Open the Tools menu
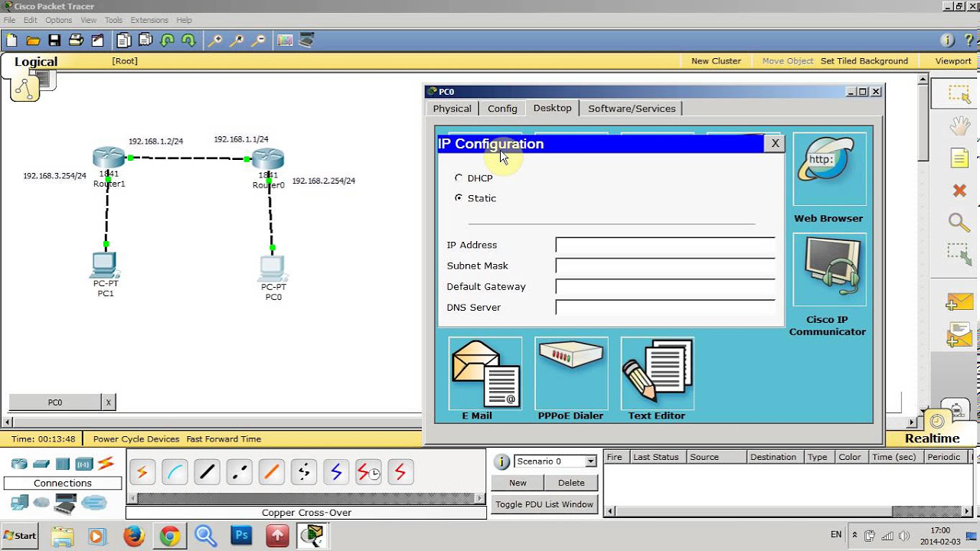 (113, 20)
